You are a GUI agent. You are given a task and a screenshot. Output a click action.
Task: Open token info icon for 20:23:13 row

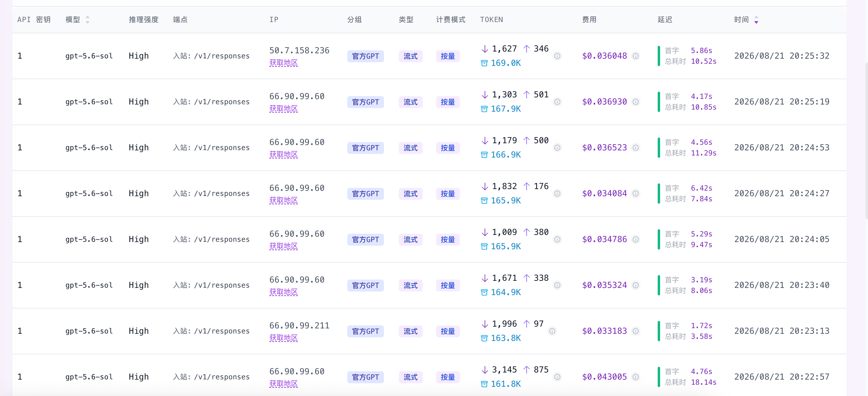tap(552, 331)
